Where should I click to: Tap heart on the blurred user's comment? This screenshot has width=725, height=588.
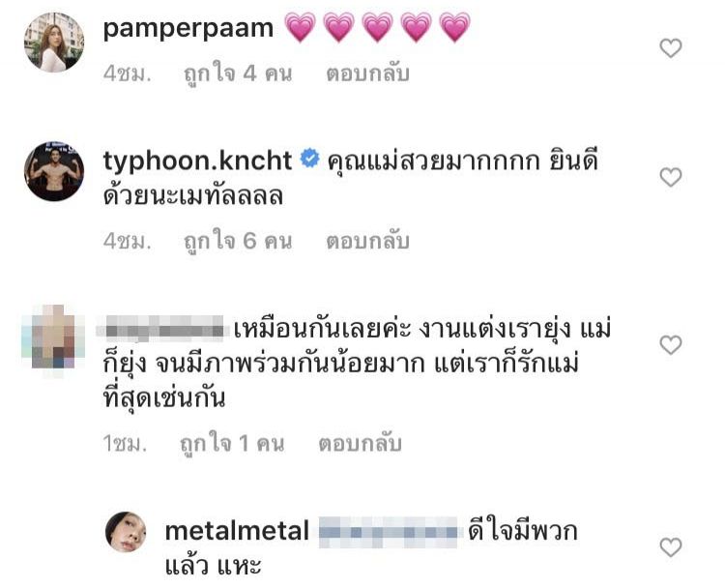pos(671,345)
